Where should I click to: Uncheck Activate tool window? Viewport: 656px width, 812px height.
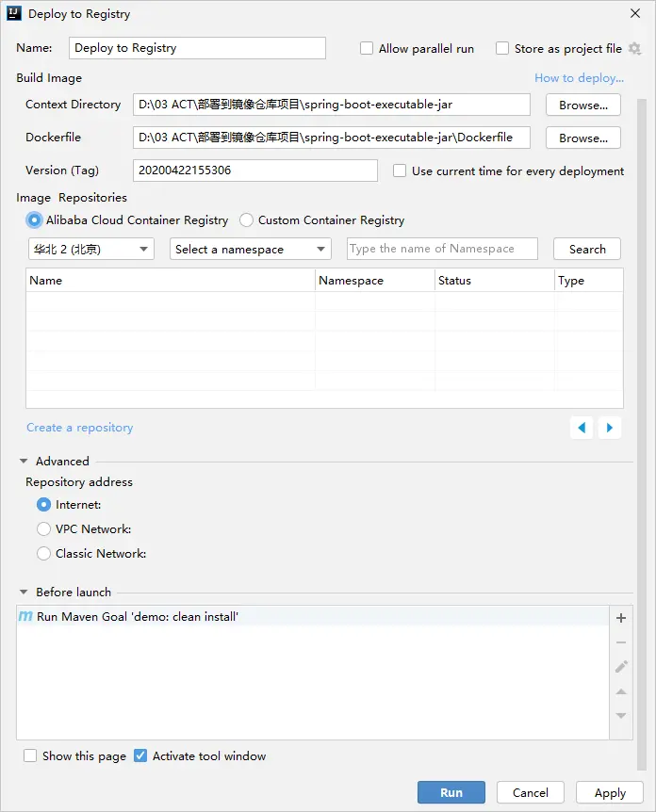(x=140, y=756)
